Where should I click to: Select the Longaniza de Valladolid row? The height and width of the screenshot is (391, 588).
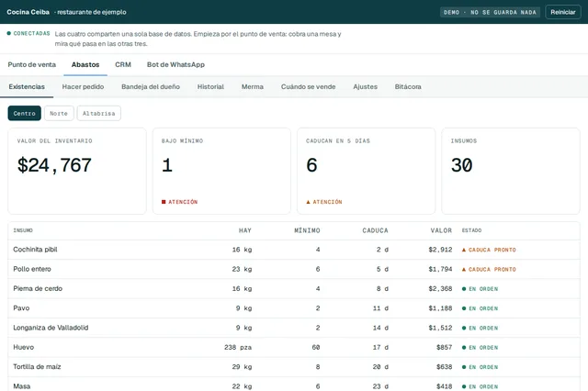(x=294, y=328)
